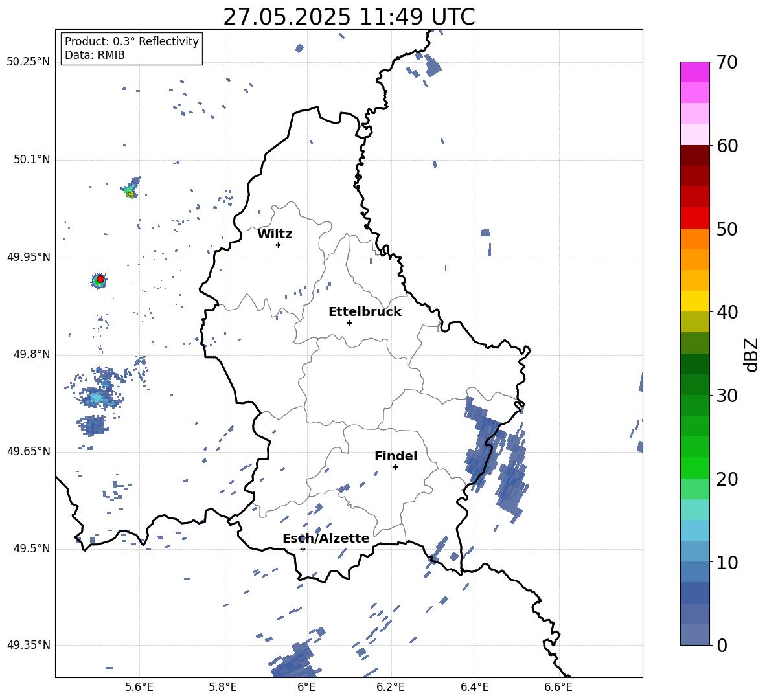Click the 50.1°N latitude tick label
Image resolution: width=767 pixels, height=700 pixels.
point(31,160)
